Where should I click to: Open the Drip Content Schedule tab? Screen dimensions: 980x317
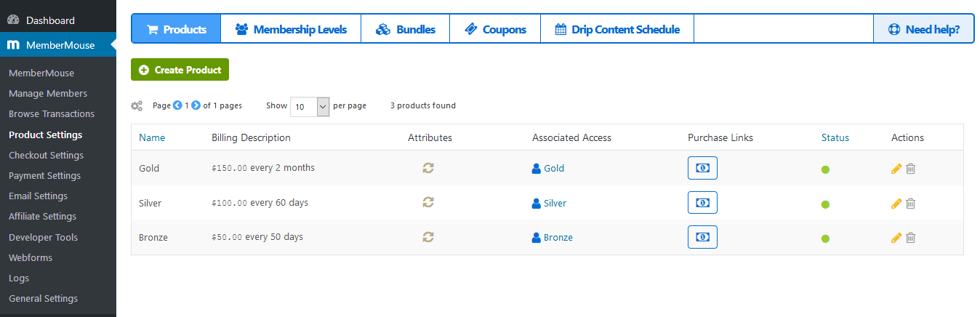coord(617,30)
